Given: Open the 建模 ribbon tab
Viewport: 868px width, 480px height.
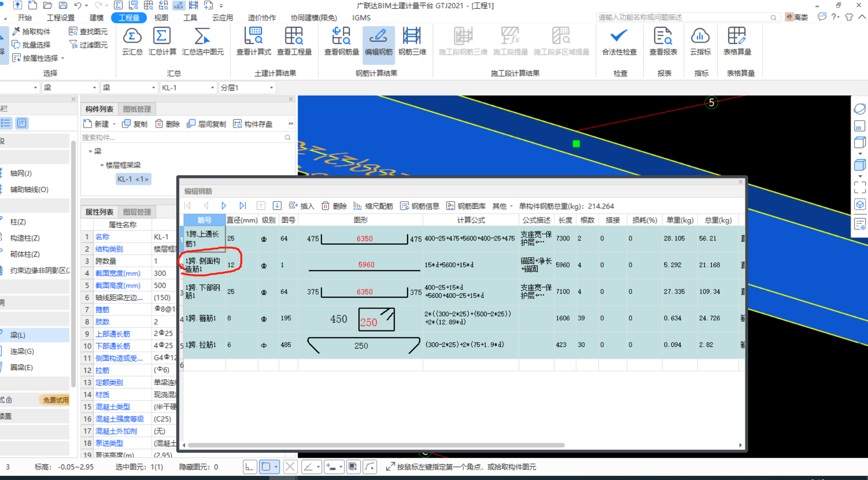Looking at the screenshot, I should (x=96, y=18).
